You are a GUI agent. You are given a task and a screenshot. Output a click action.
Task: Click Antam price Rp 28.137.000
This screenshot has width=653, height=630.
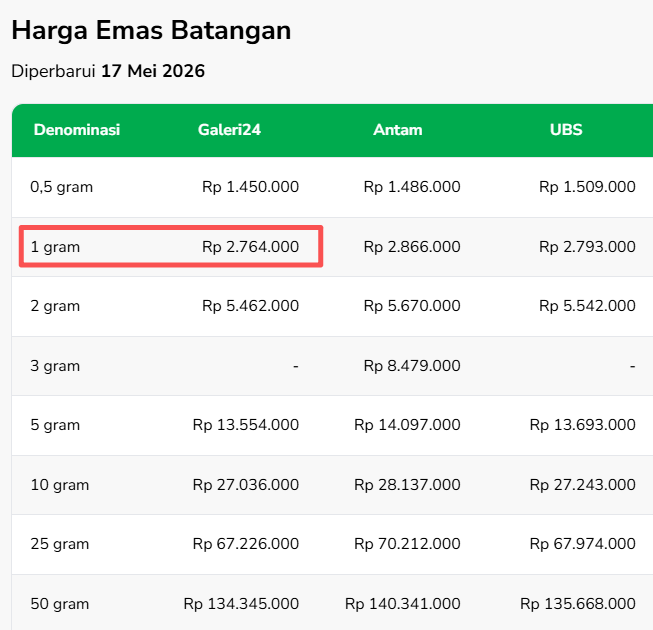click(407, 485)
